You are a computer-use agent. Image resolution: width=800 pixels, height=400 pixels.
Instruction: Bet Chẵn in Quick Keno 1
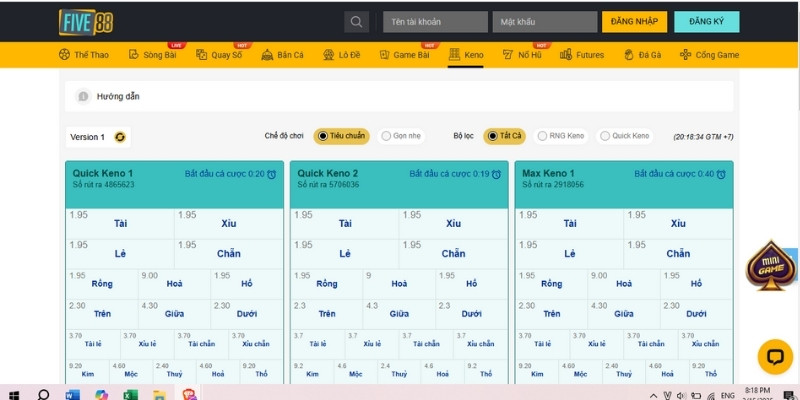[229, 254]
